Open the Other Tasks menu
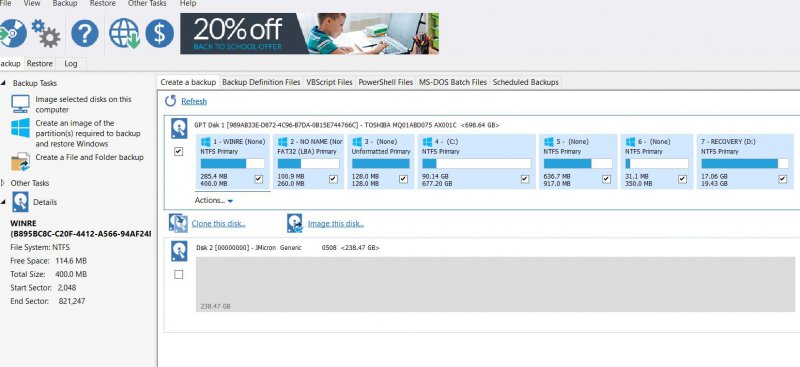 [x=147, y=4]
